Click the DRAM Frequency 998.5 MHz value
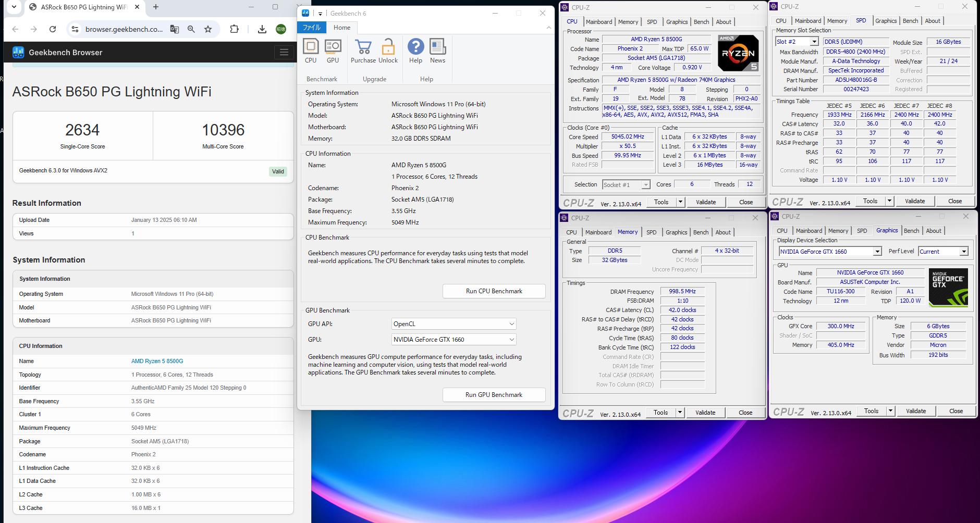This screenshot has width=980, height=523. [682, 292]
